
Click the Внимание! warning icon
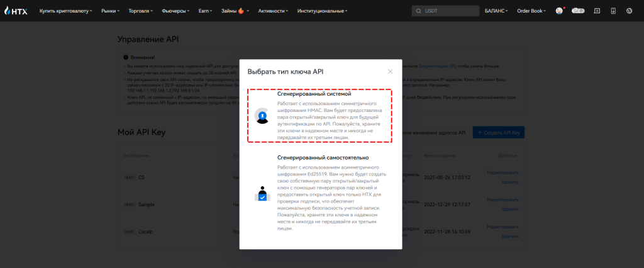126,57
